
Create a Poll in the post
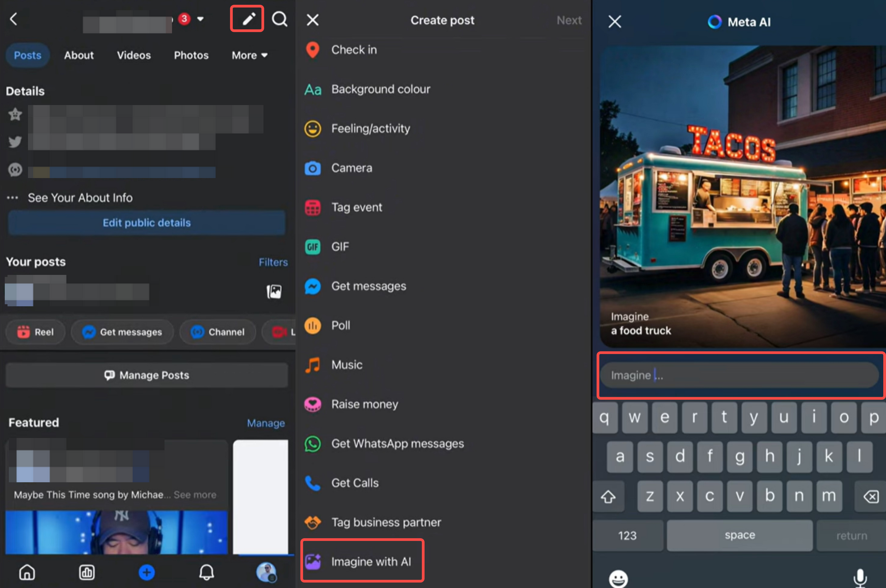[340, 325]
